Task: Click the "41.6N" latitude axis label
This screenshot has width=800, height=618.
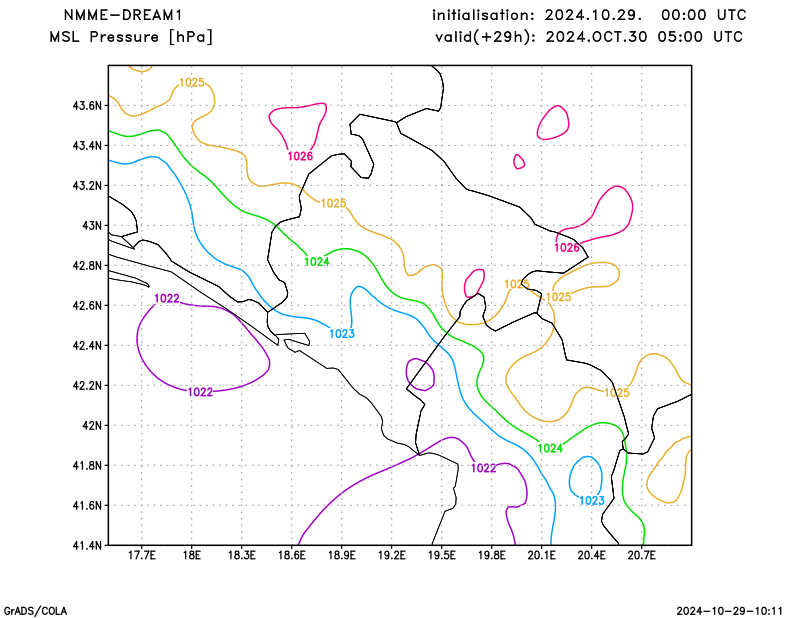Action: coord(87,506)
